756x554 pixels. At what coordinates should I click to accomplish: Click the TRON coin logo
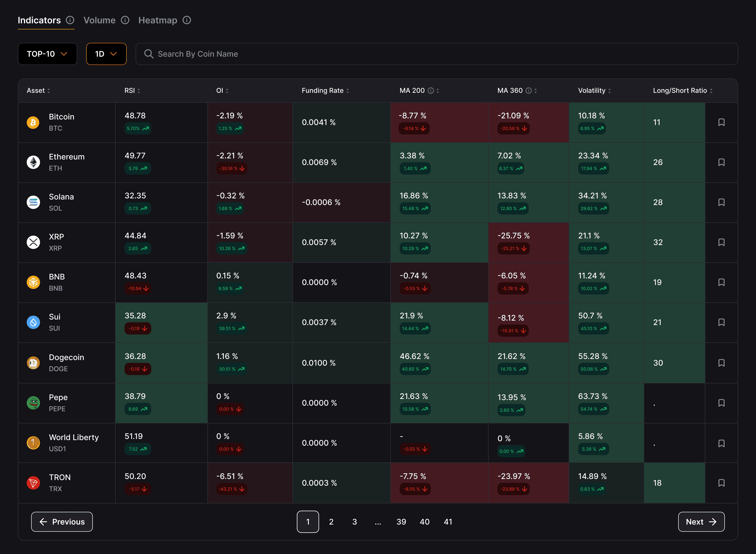33,483
